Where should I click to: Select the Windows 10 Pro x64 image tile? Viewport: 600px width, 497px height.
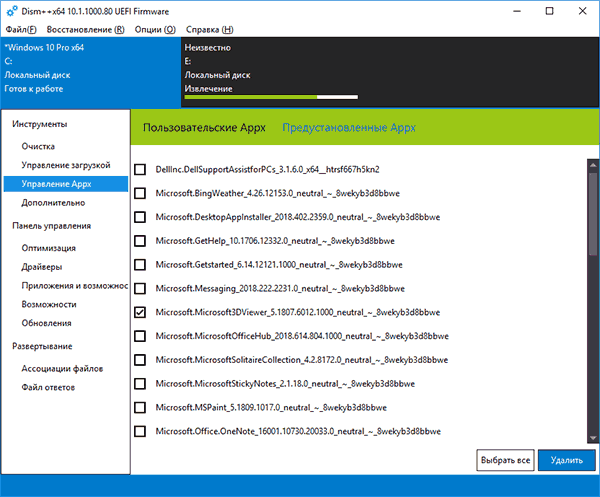[x=91, y=72]
